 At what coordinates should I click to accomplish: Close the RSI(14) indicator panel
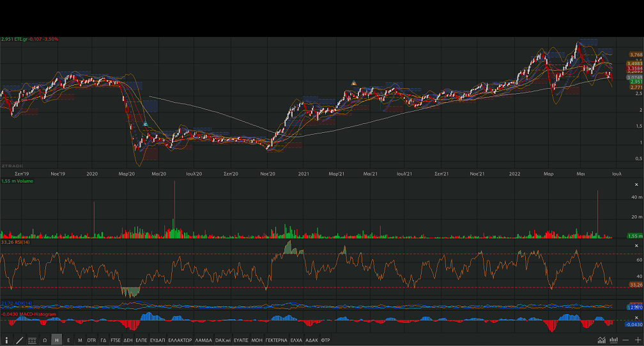pos(636,245)
